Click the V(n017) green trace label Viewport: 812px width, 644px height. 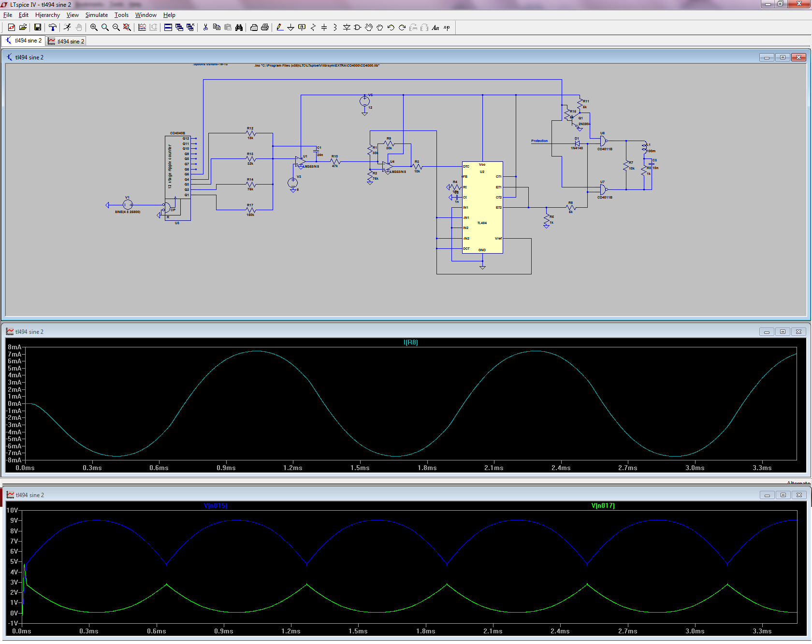click(603, 506)
